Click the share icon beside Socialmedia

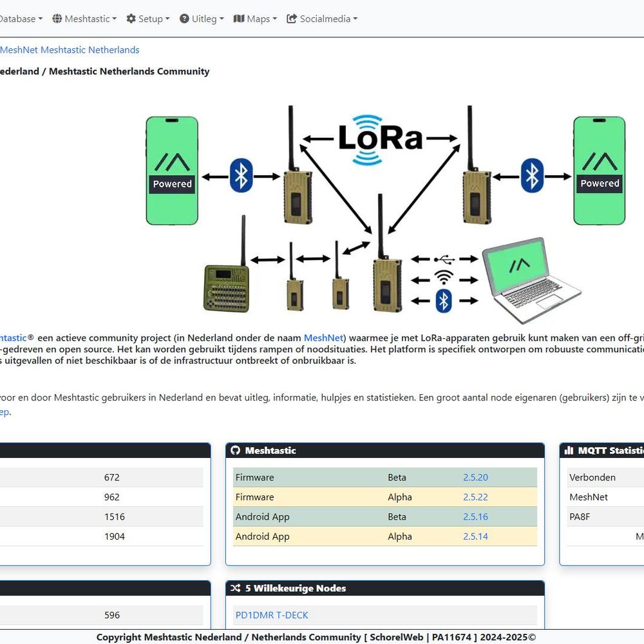point(292,19)
